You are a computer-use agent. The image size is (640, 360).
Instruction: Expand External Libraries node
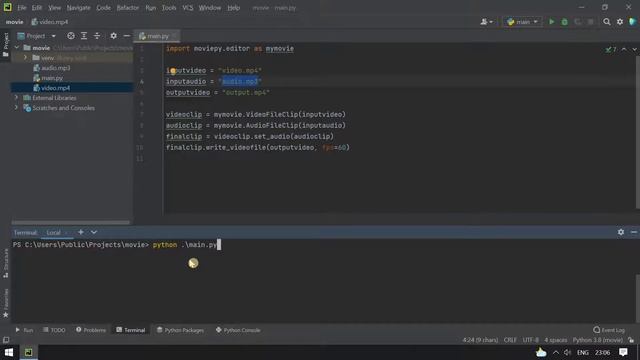click(17, 98)
